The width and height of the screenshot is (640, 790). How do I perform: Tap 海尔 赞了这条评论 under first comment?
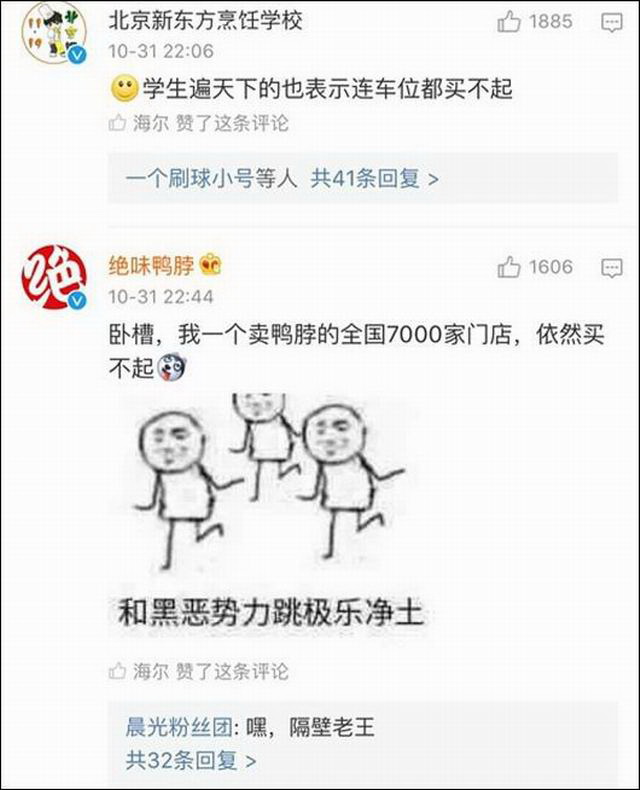coord(199,123)
